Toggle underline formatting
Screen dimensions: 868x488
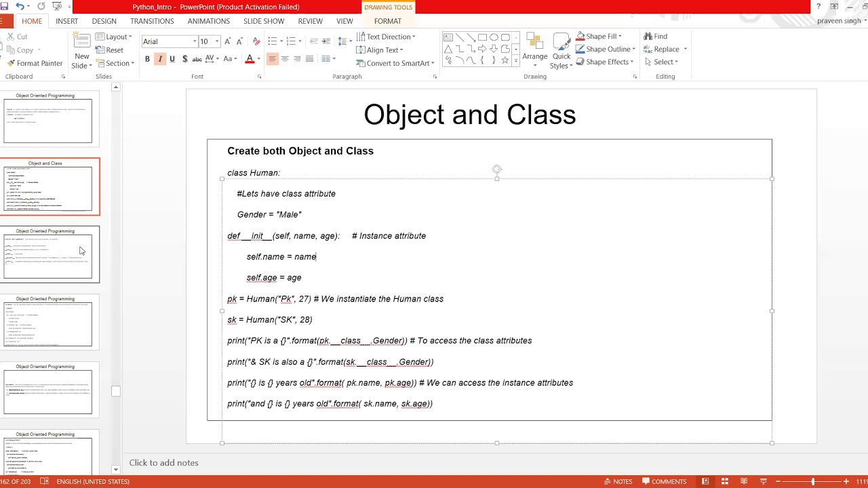[172, 59]
